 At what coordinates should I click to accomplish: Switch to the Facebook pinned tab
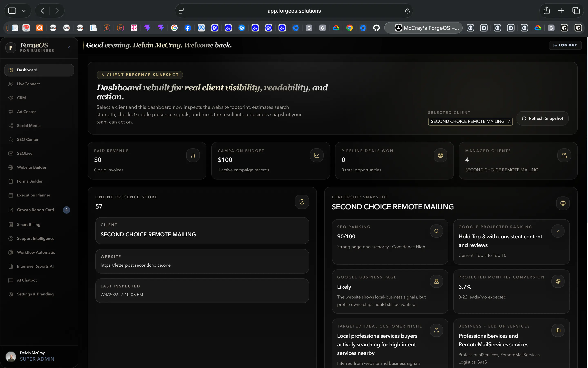coord(188,28)
